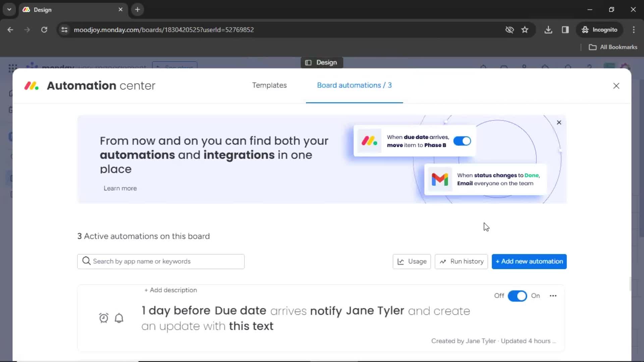This screenshot has width=644, height=362.
Task: Click the incognito icon in browser toolbar
Action: point(585,29)
